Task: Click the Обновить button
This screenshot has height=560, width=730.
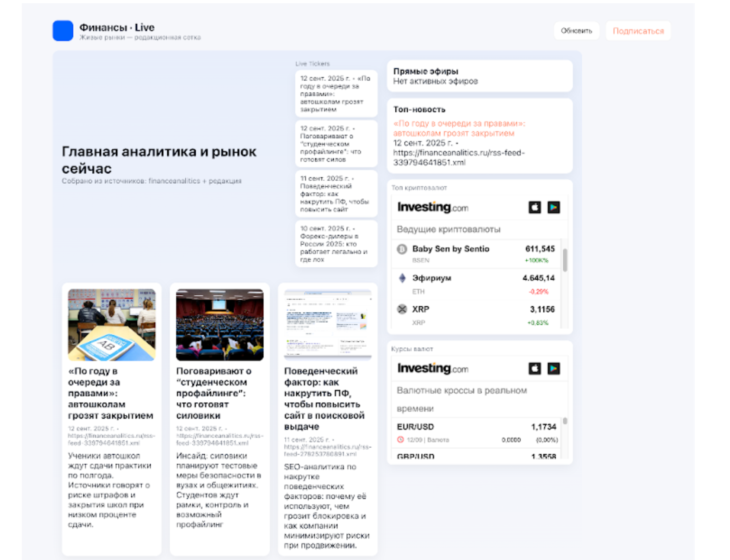Action: pyautogui.click(x=577, y=31)
